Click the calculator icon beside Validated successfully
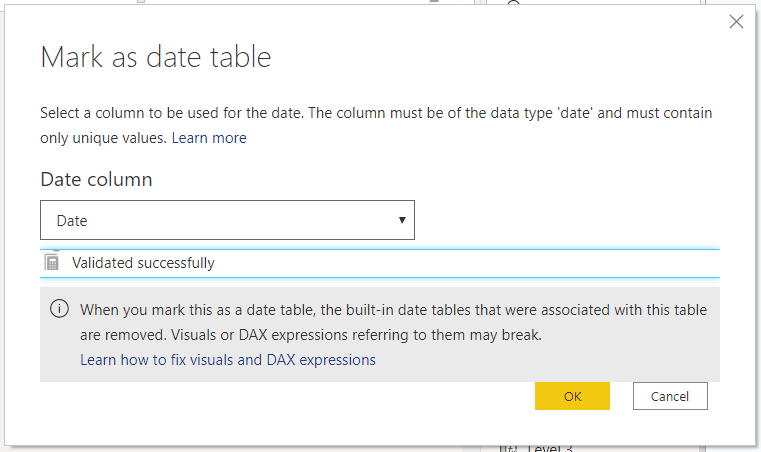The width and height of the screenshot is (761, 452). (51, 262)
